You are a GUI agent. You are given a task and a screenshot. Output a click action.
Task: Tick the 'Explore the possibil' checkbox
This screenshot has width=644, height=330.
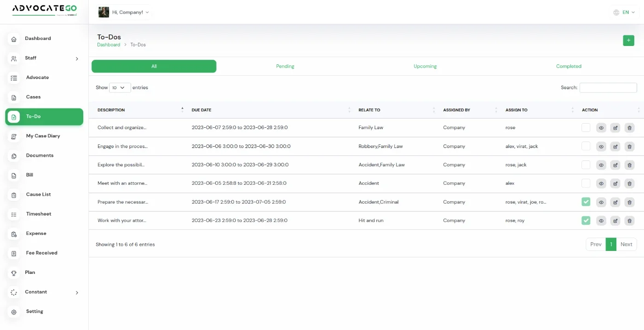(x=586, y=165)
